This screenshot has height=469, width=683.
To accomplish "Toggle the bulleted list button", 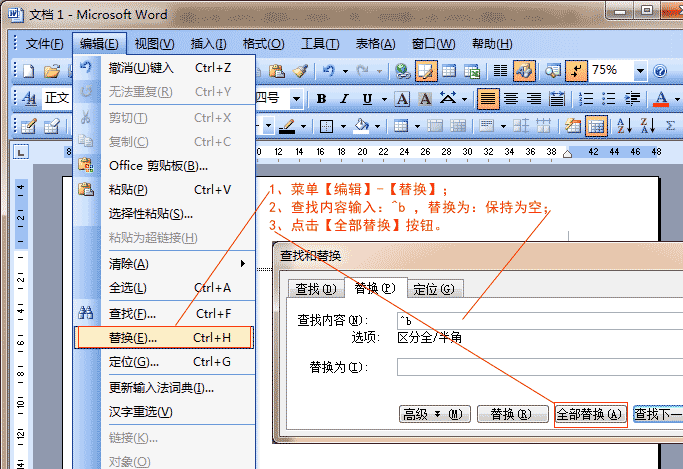I will tap(609, 99).
